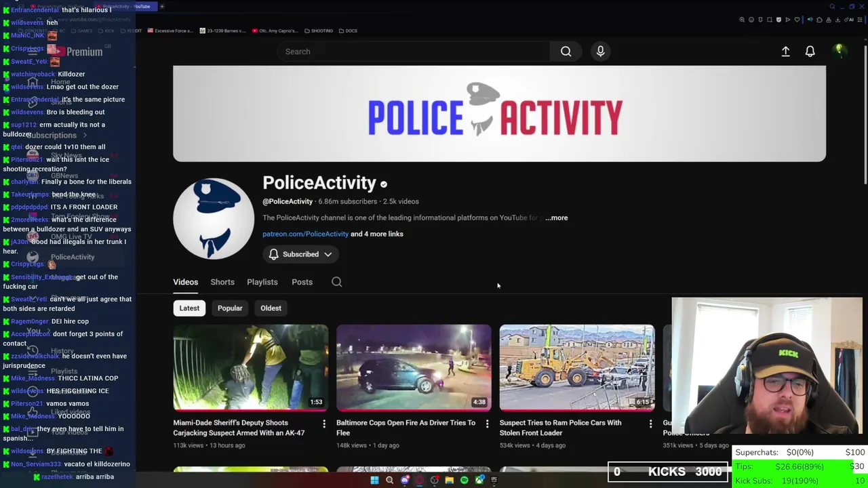Click the carjacking suspect video thumbnail

250,367
